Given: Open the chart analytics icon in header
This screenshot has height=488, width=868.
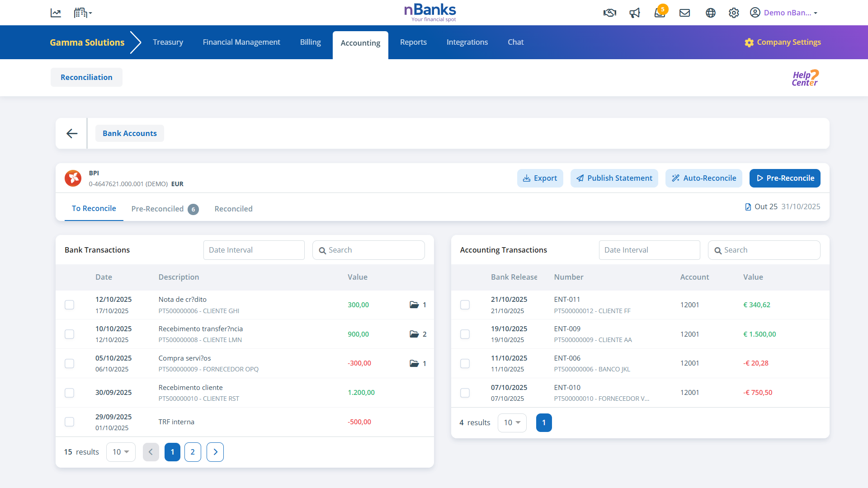Looking at the screenshot, I should (56, 13).
